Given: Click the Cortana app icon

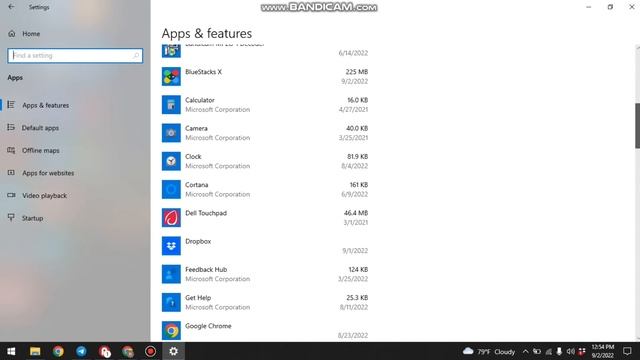Looking at the screenshot, I should (171, 189).
